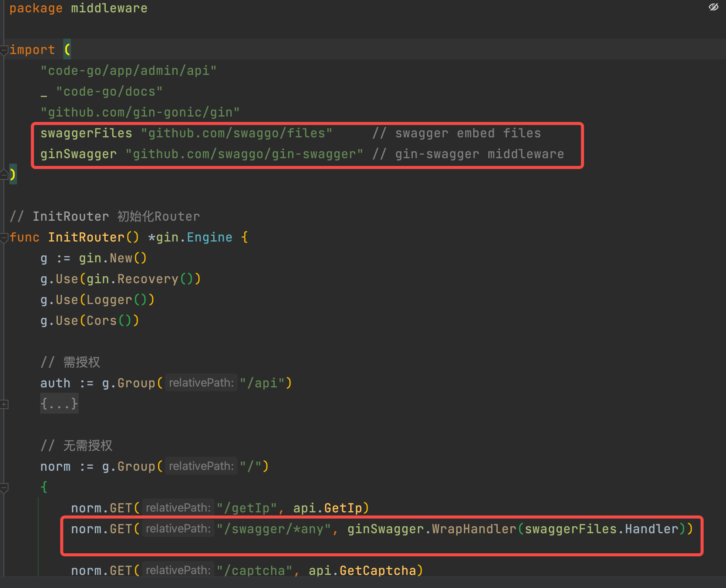Collapse the import block fold marker
Viewport: 726px width, 588px height.
click(x=4, y=50)
